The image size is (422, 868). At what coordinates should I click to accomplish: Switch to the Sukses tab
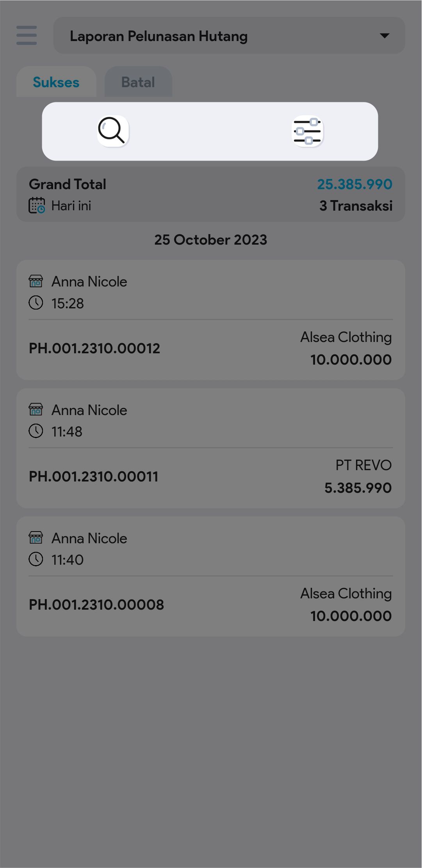[56, 82]
